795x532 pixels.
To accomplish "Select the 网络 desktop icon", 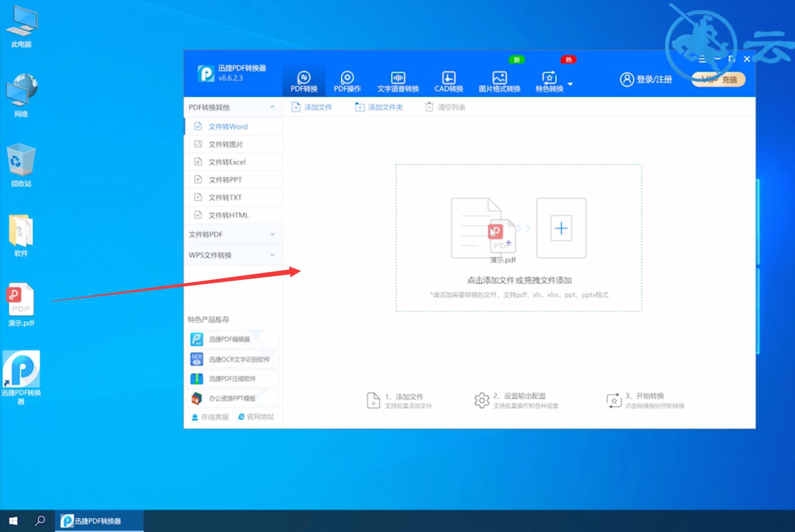I will 21,96.
